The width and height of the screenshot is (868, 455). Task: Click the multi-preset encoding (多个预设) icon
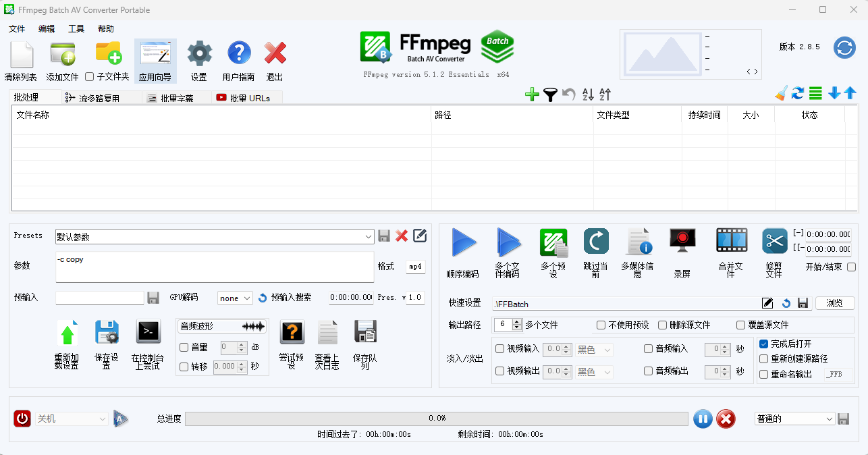[553, 240]
